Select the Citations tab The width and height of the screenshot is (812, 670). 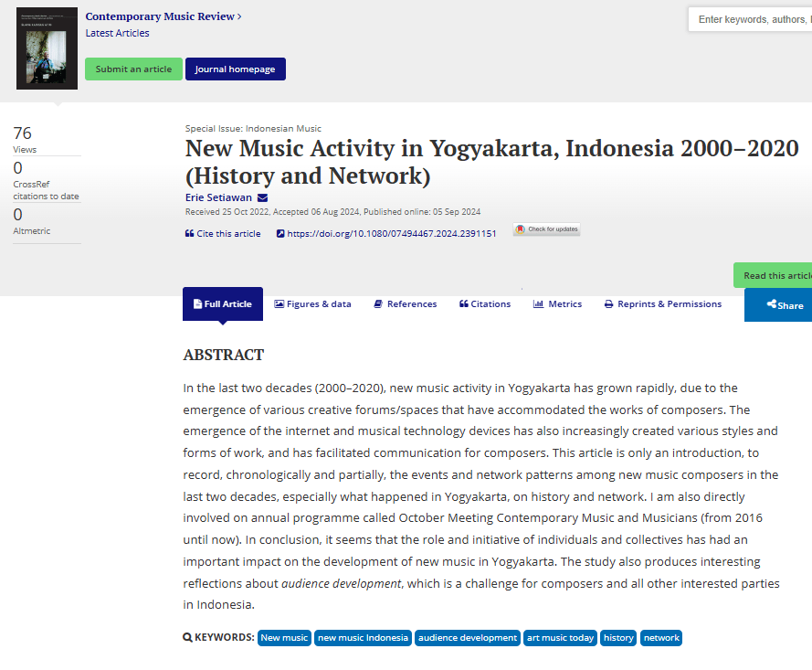(x=484, y=304)
